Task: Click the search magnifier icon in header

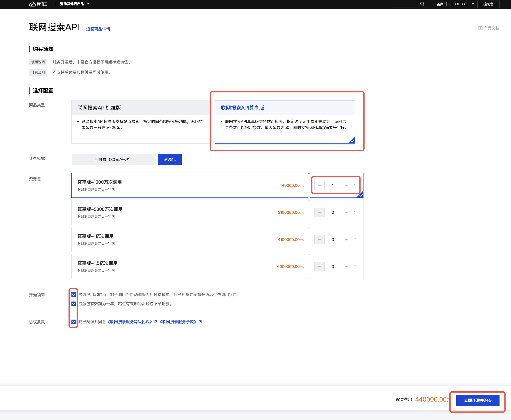Action: [x=422, y=4]
